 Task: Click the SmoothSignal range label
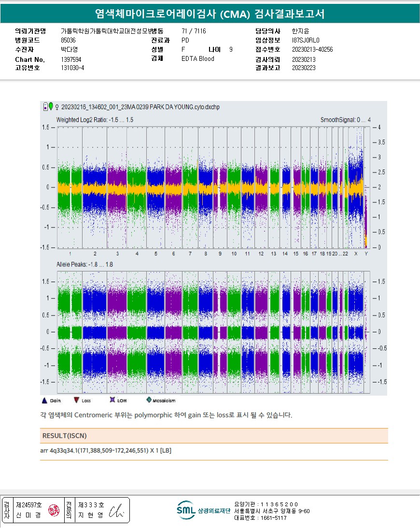[x=345, y=119]
